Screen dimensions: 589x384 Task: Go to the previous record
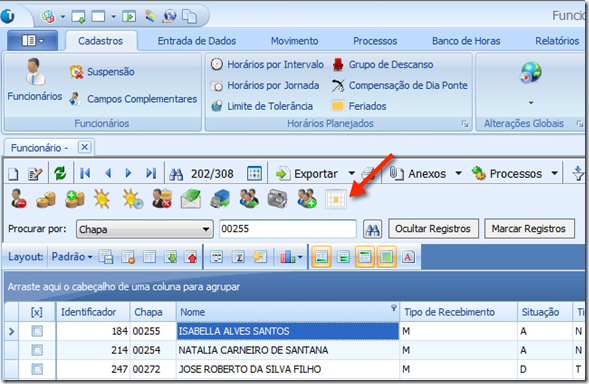click(108, 173)
